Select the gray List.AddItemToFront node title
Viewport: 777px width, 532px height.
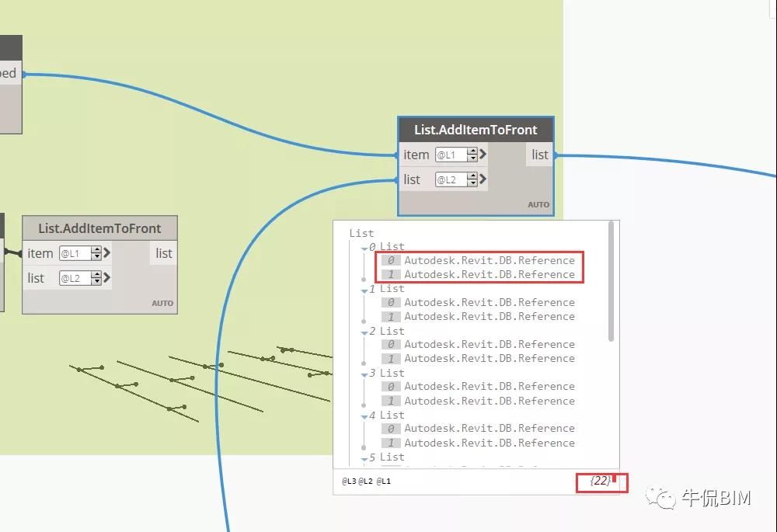click(99, 228)
